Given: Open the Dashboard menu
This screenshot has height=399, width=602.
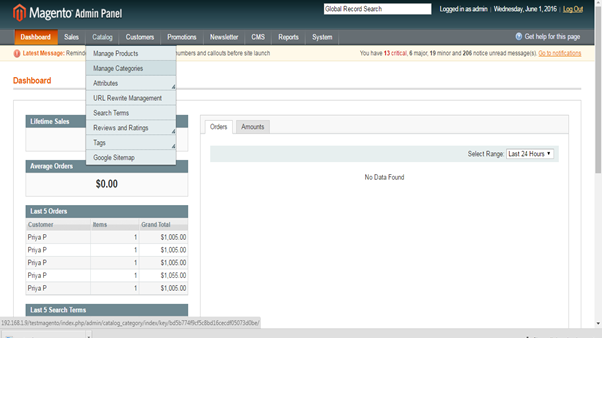Looking at the screenshot, I should [x=36, y=37].
